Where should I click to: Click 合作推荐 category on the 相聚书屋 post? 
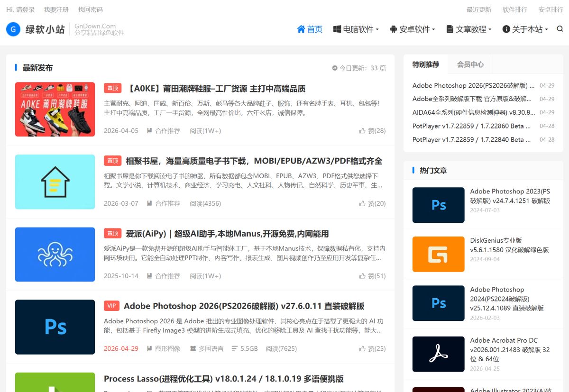164,203
